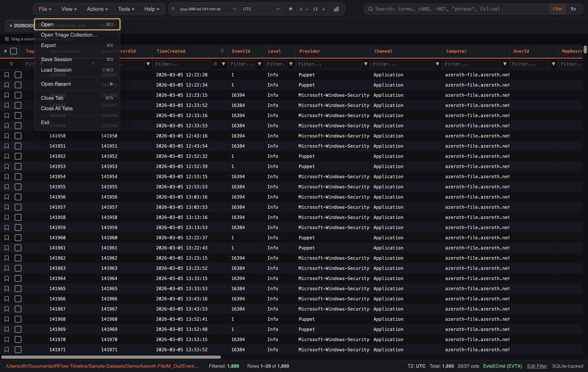Viewport: 588px width, 372px height.
Task: Check the checkbox for row 141965
Action: (x=18, y=289)
